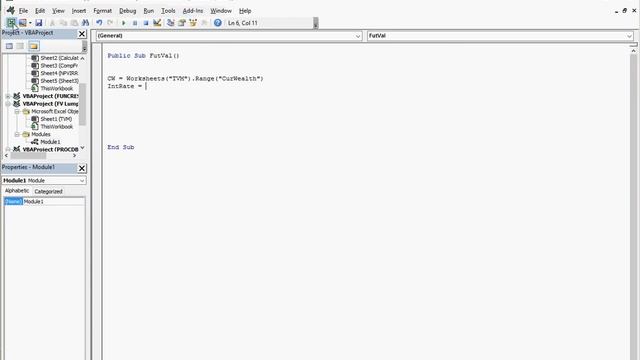Open the Object Browser toolbar icon
The height and width of the screenshot is (360, 640).
point(193,23)
